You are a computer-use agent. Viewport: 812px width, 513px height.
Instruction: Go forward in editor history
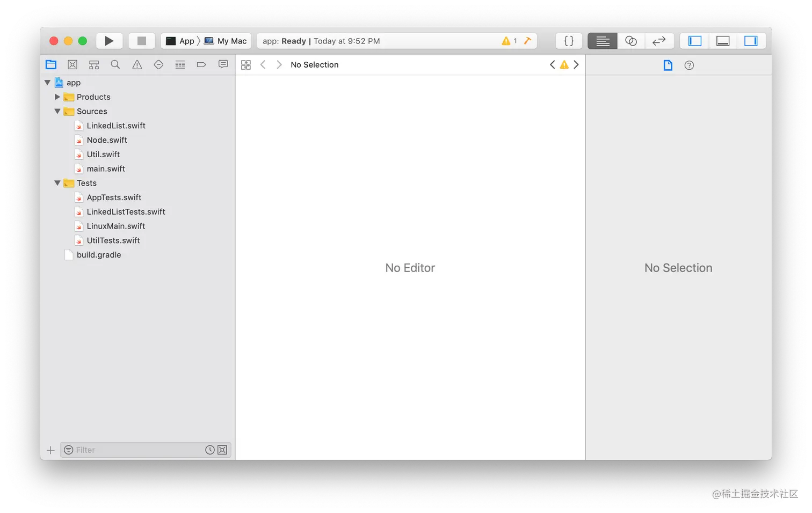pos(279,64)
